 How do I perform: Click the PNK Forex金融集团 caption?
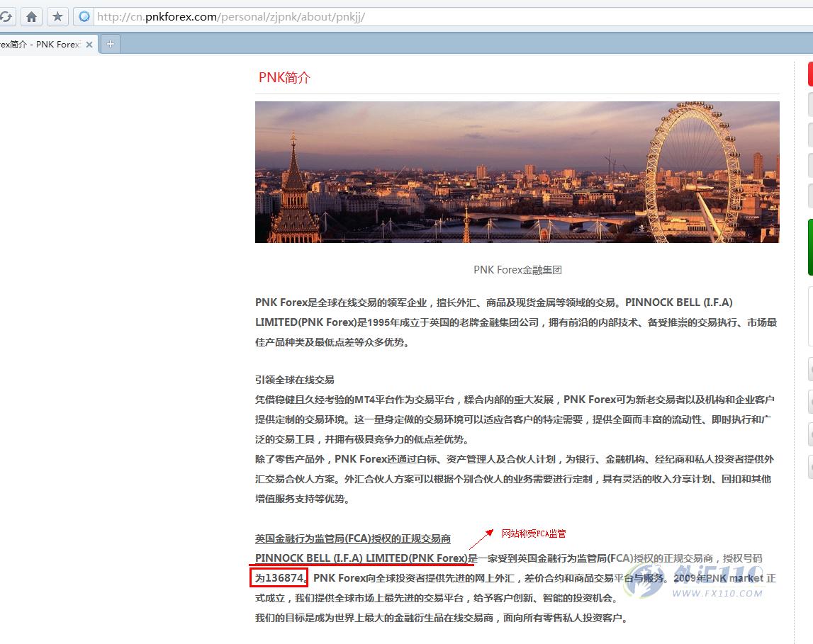517,270
